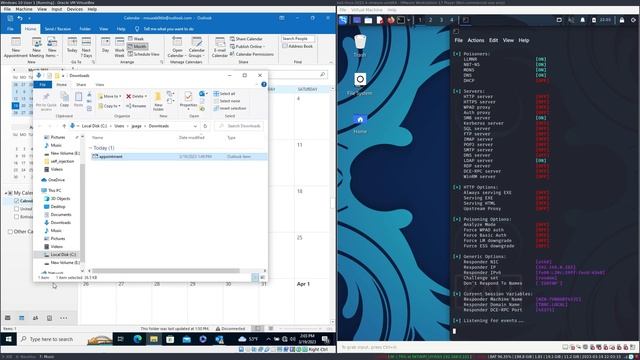Click explorer Up one level arrow
The height and width of the screenshot is (360, 640).
click(x=64, y=126)
